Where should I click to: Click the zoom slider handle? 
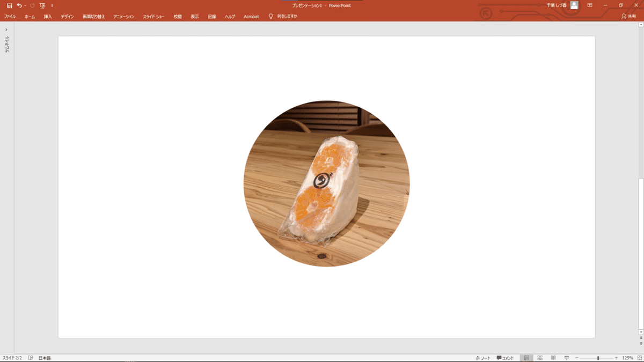598,358
